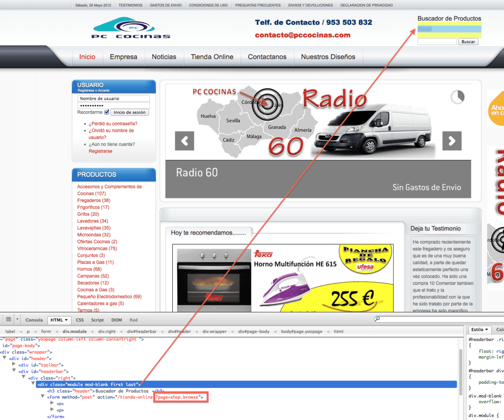Click the Nombre de usuario field

coord(114,98)
